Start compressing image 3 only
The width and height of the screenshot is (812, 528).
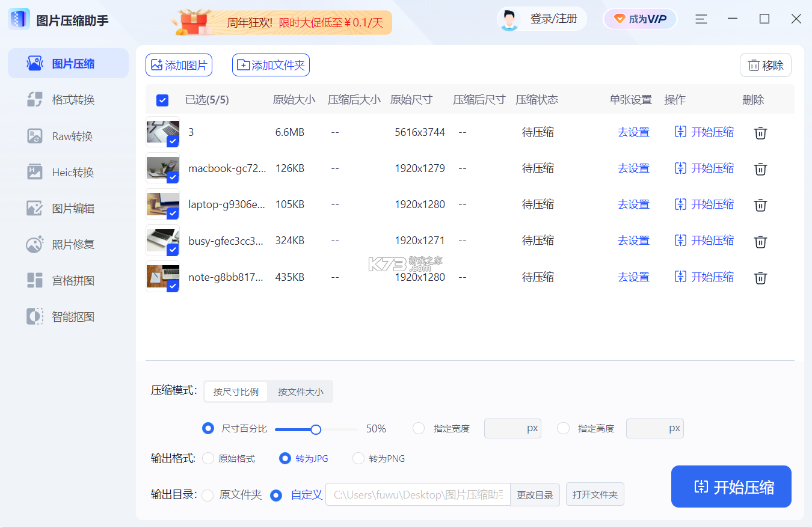(x=704, y=132)
